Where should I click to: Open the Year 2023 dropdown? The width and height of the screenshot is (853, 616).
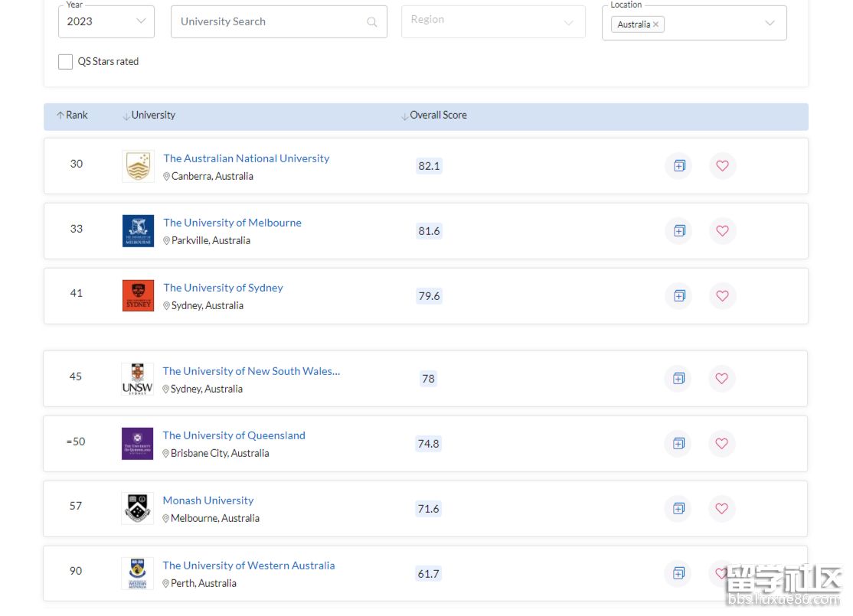pos(106,21)
